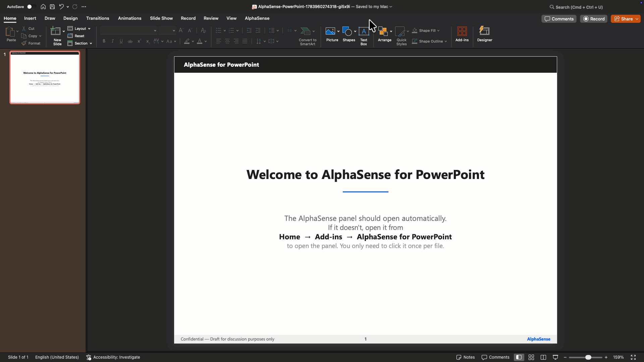
Task: Open the Copy dropdown arrow
Action: (40, 36)
